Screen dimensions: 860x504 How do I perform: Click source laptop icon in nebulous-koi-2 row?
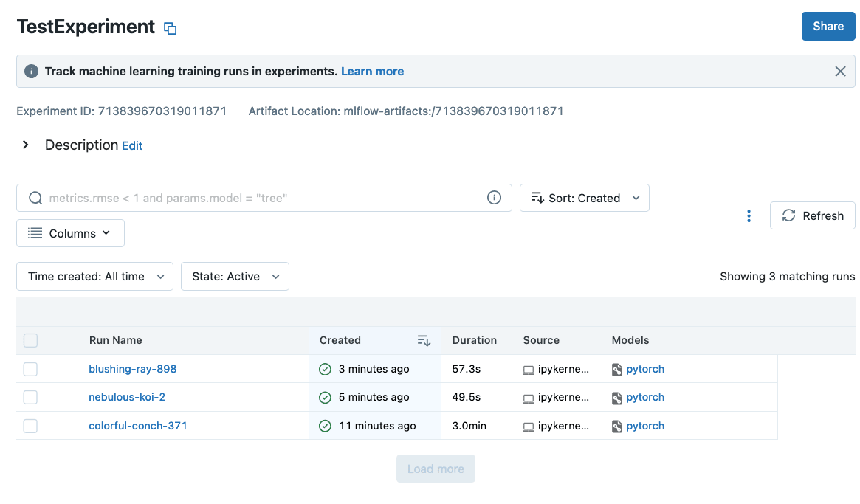point(528,398)
